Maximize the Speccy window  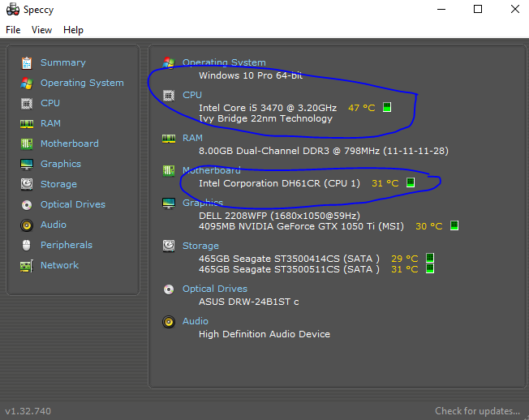click(478, 9)
